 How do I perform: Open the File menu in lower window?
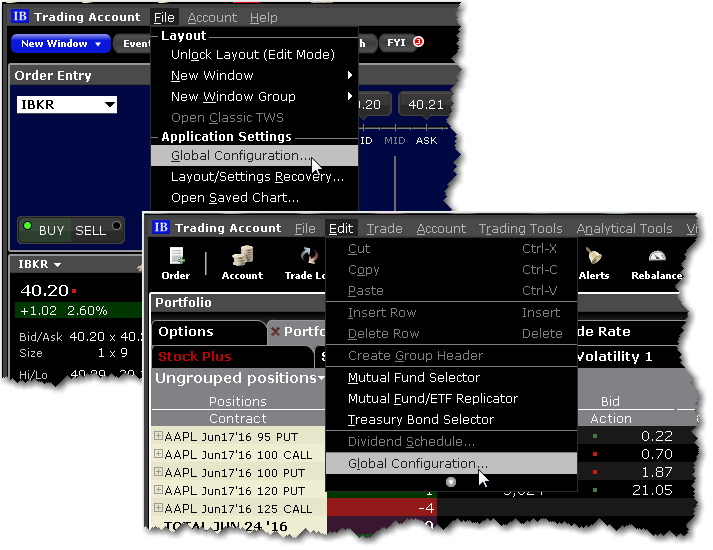coord(305,228)
